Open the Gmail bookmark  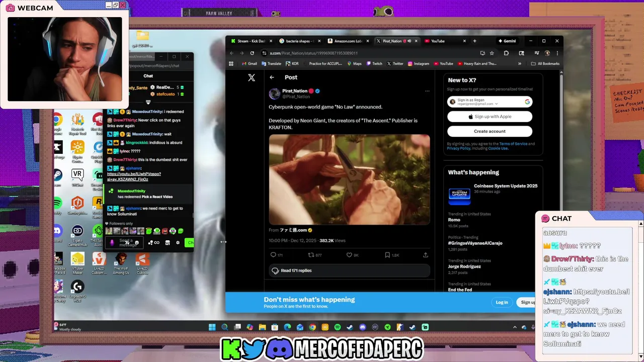(x=249, y=64)
